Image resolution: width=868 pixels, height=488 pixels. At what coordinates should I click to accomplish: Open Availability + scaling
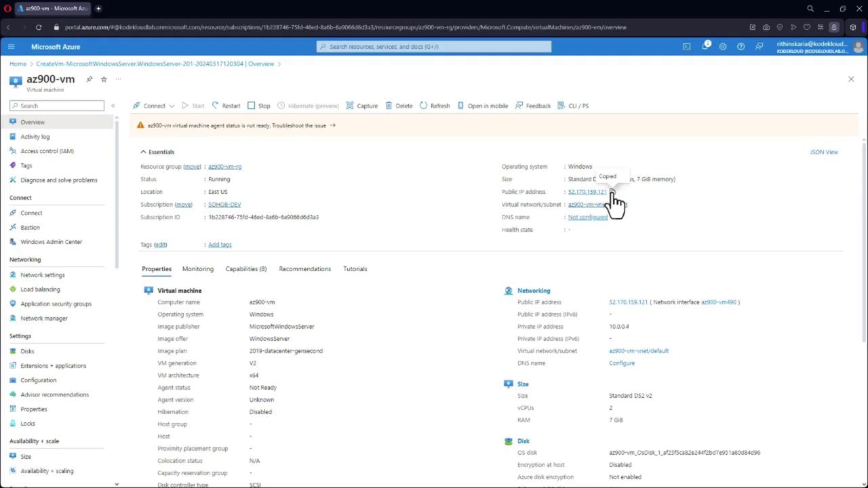pyautogui.click(x=47, y=471)
